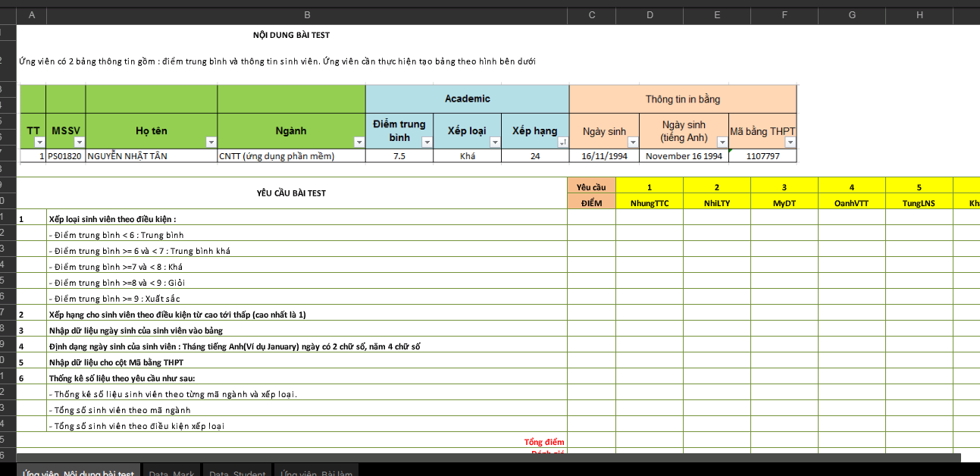Viewport: 980px width, 476px height.
Task: Switch to the Data_Mark sheet tab
Action: tap(171, 471)
